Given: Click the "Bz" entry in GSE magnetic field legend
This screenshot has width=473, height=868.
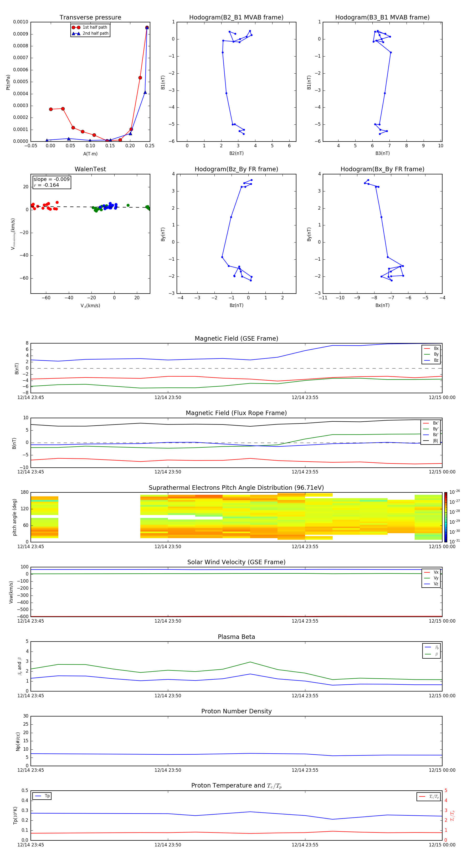Looking at the screenshot, I should point(431,361).
